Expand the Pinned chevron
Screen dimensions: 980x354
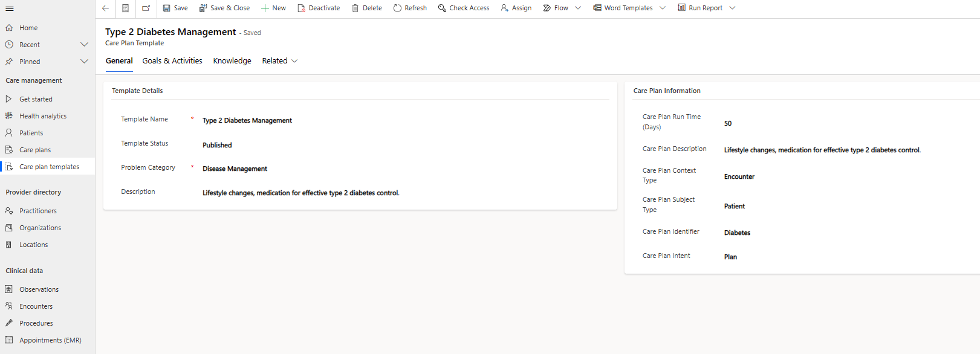point(85,62)
